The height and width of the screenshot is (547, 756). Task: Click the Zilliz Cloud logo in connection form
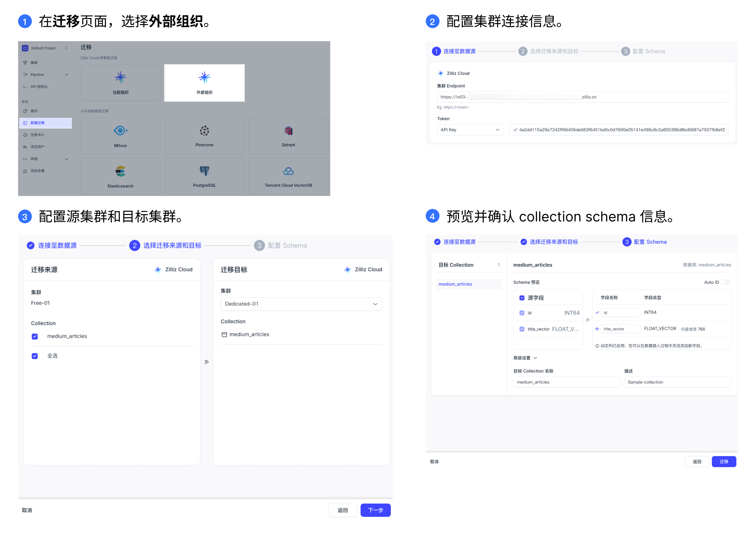(441, 73)
